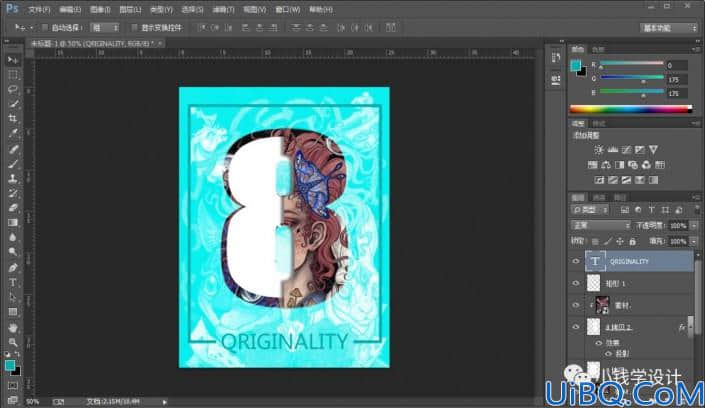Image resolution: width=705 pixels, height=408 pixels.
Task: Hide the QRIGINALITY text layer
Action: tap(576, 261)
